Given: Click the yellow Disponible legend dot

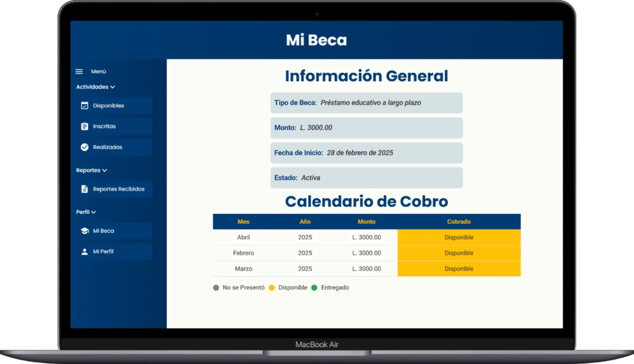Looking at the screenshot, I should click(272, 288).
